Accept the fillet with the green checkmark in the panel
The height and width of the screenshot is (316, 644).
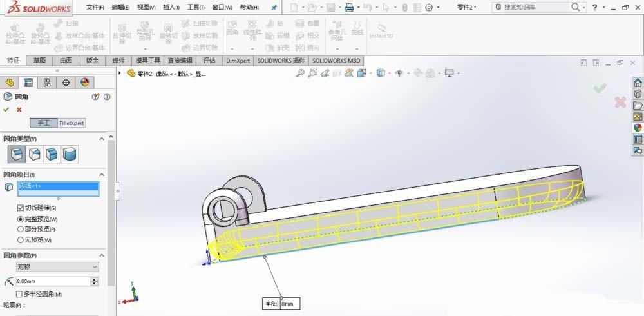[6, 110]
